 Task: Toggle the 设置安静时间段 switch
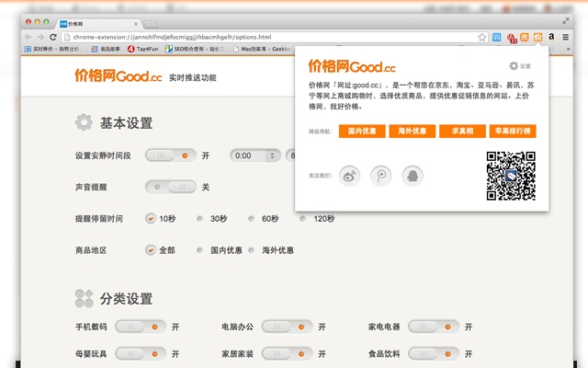click(x=171, y=155)
